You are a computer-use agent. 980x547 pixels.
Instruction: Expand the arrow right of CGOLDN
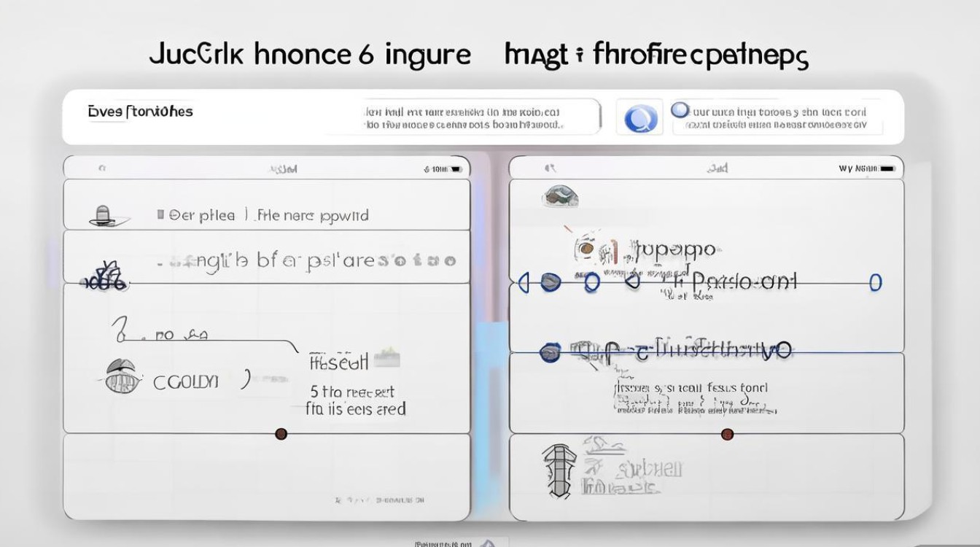point(246,379)
